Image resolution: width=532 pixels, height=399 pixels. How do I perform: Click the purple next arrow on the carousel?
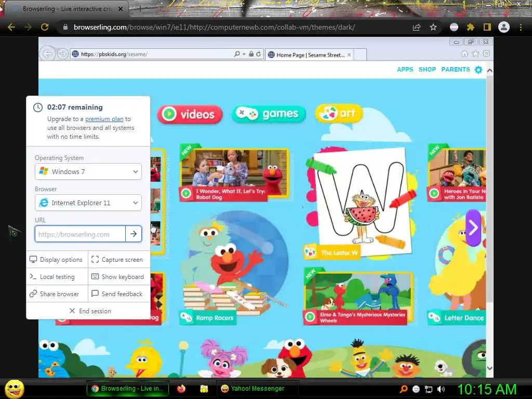coord(473,228)
